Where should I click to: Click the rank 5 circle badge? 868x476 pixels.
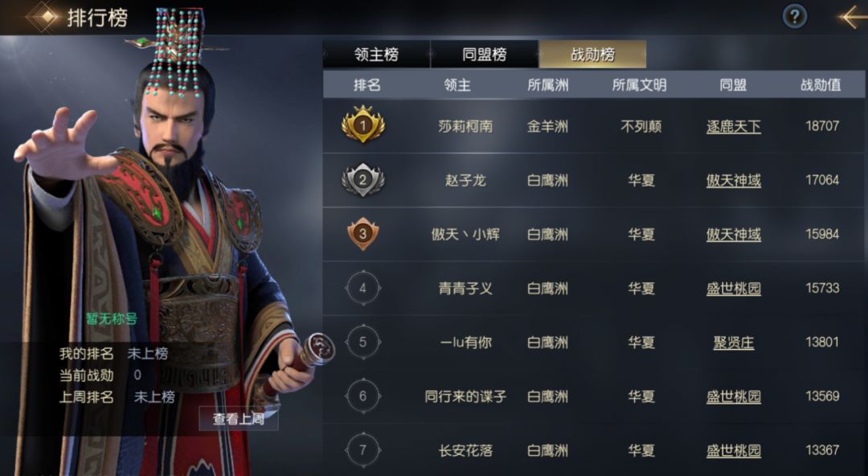362,342
